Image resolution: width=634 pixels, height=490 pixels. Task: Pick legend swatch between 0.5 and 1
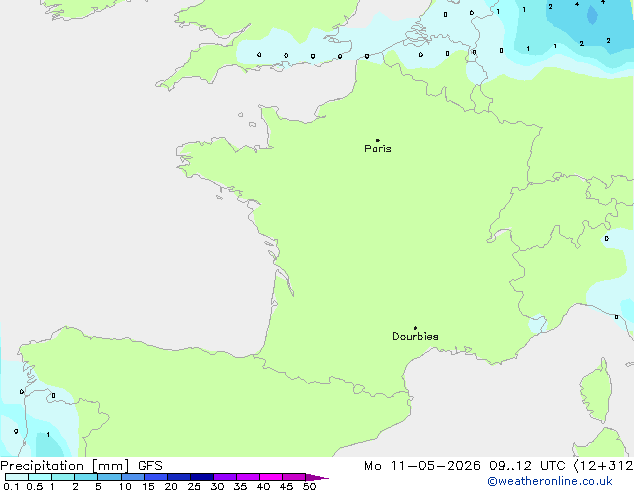(40, 477)
